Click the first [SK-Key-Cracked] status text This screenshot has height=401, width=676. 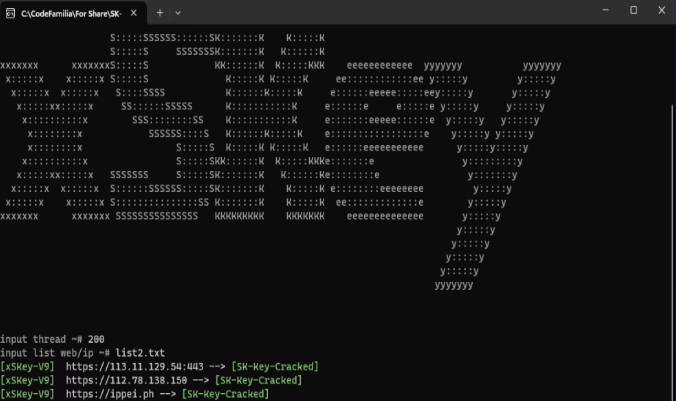pyautogui.click(x=275, y=367)
